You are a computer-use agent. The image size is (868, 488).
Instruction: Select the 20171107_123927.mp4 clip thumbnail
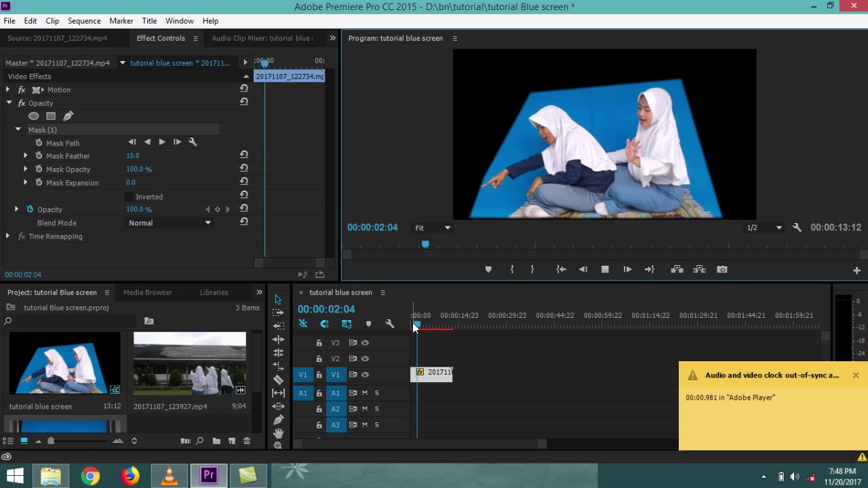(x=190, y=363)
